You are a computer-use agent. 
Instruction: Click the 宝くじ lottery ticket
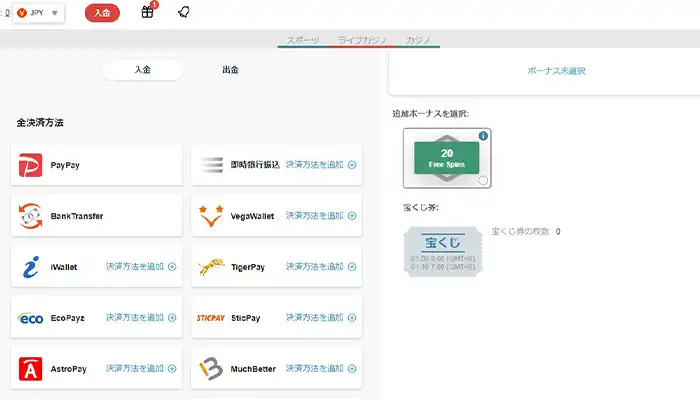coord(443,252)
